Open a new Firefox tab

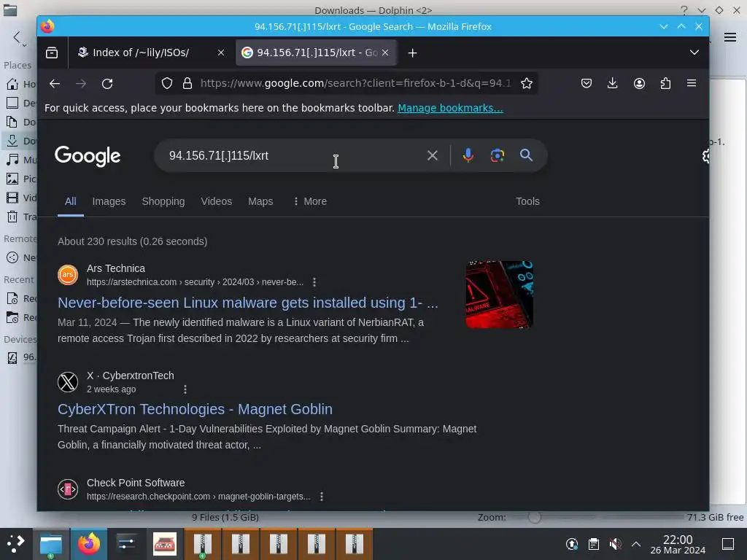413,52
